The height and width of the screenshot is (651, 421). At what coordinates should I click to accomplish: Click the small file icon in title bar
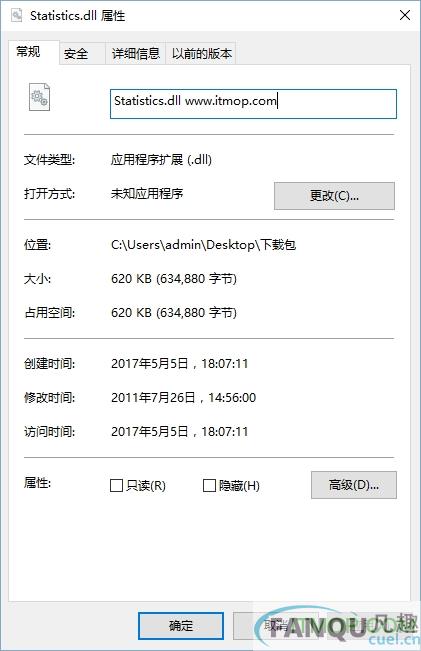pos(16,15)
